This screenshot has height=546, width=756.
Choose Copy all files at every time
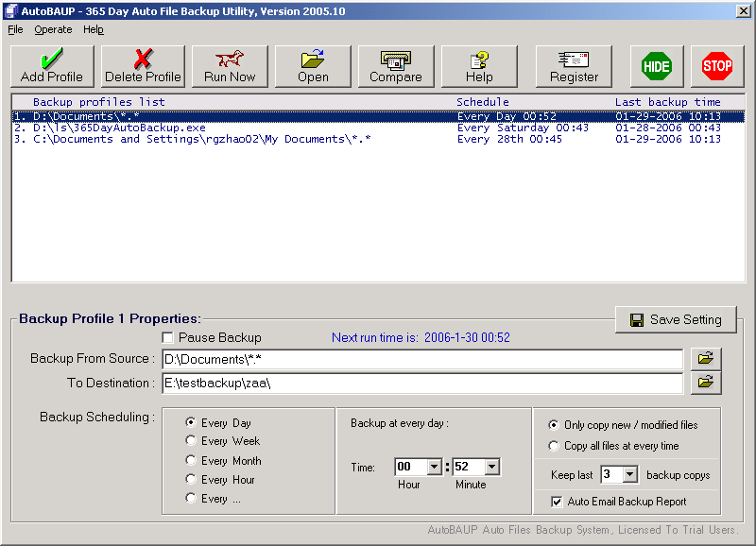(x=554, y=446)
